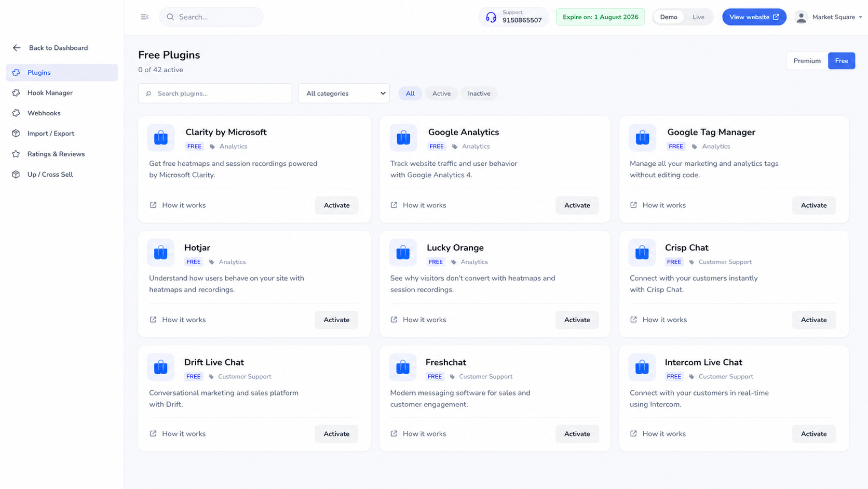868x489 pixels.
Task: Activate the Crisp Chat plugin
Action: point(813,320)
